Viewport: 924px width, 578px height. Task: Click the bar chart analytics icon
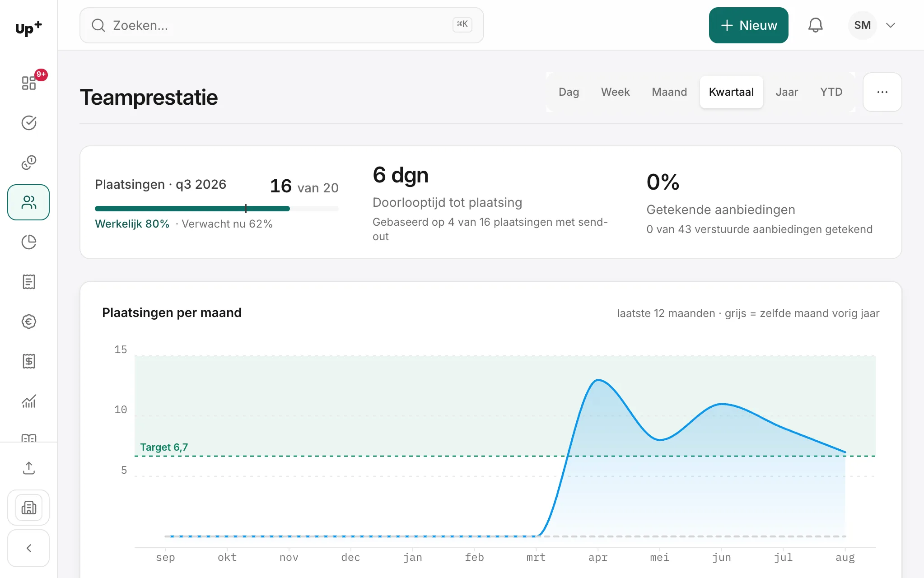click(x=28, y=401)
